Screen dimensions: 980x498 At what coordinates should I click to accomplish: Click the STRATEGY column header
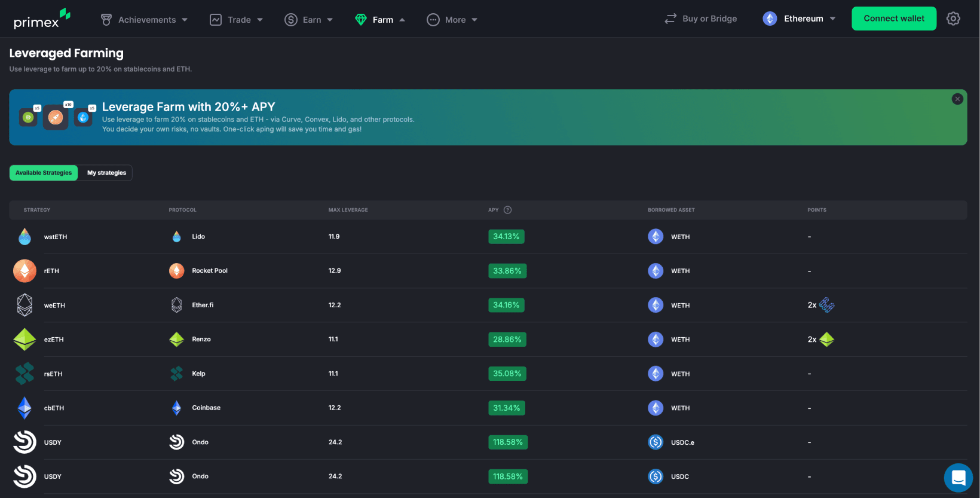(x=37, y=210)
